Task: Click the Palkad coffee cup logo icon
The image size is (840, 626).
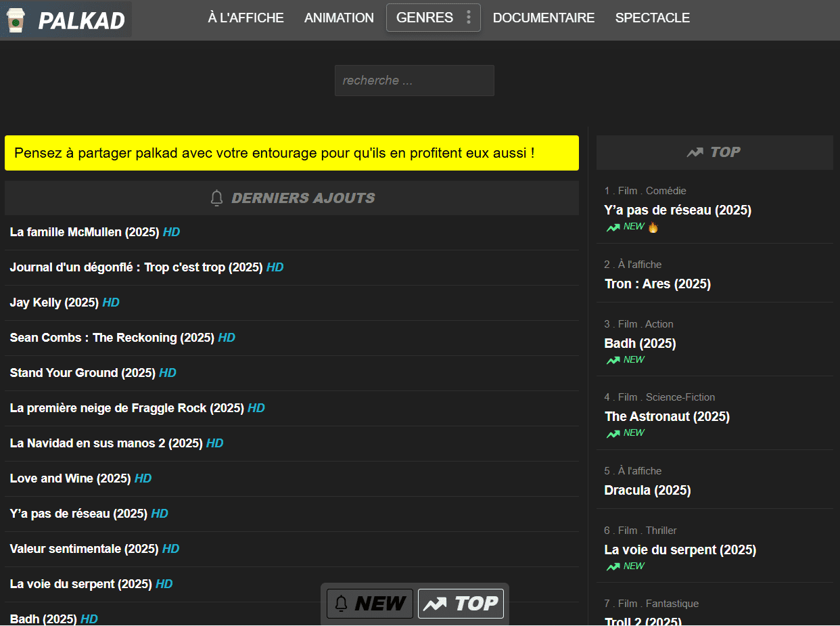Action: [15, 20]
